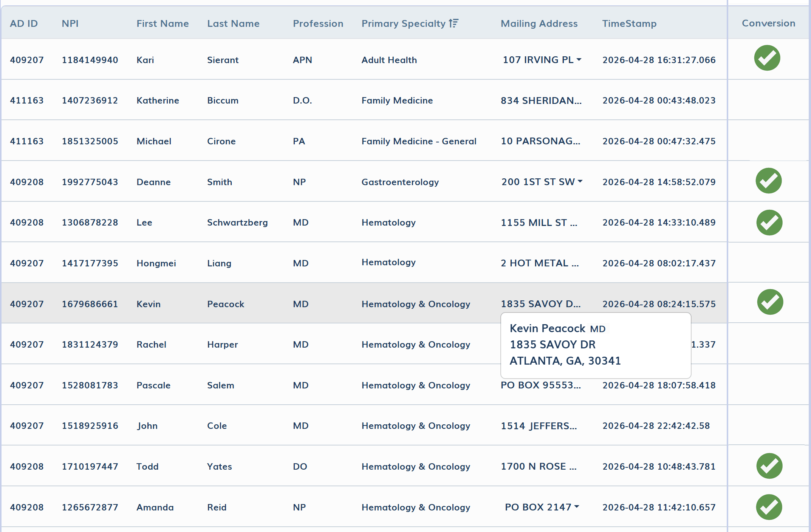Viewport: 811px width, 532px height.
Task: Click timestamp 2026-04-28 22:42:42.58
Action: 656,426
